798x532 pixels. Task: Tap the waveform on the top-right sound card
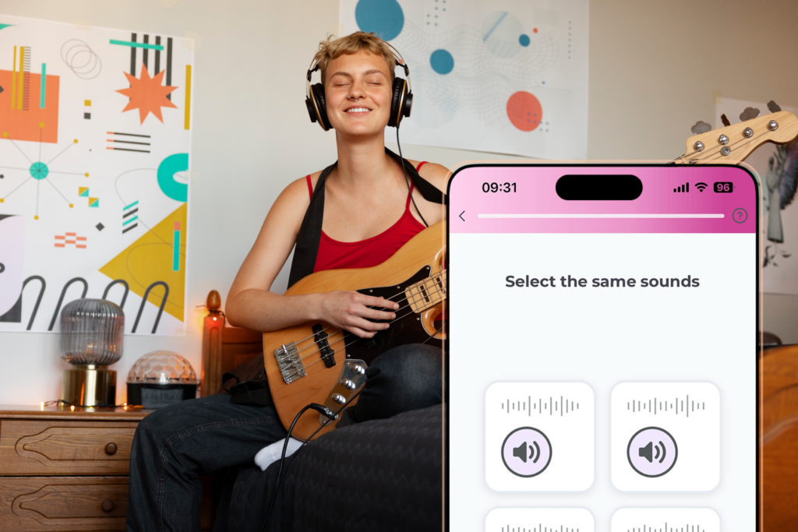click(666, 406)
